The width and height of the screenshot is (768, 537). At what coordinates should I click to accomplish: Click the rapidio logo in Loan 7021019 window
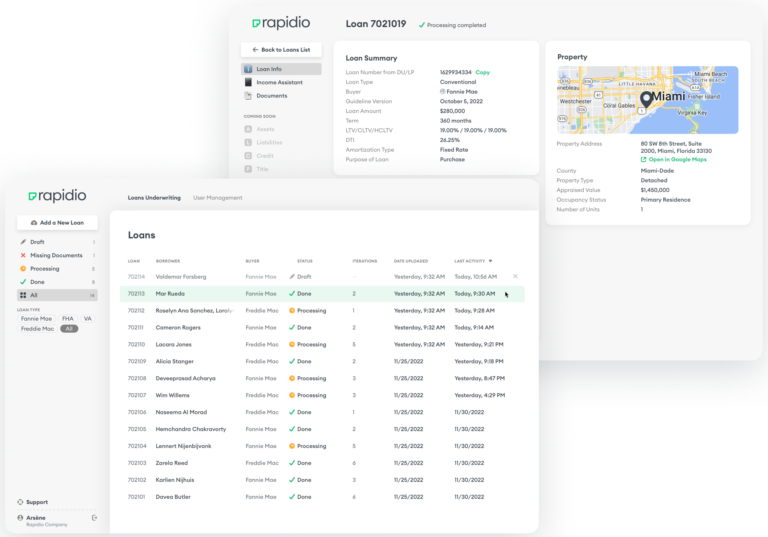point(281,23)
